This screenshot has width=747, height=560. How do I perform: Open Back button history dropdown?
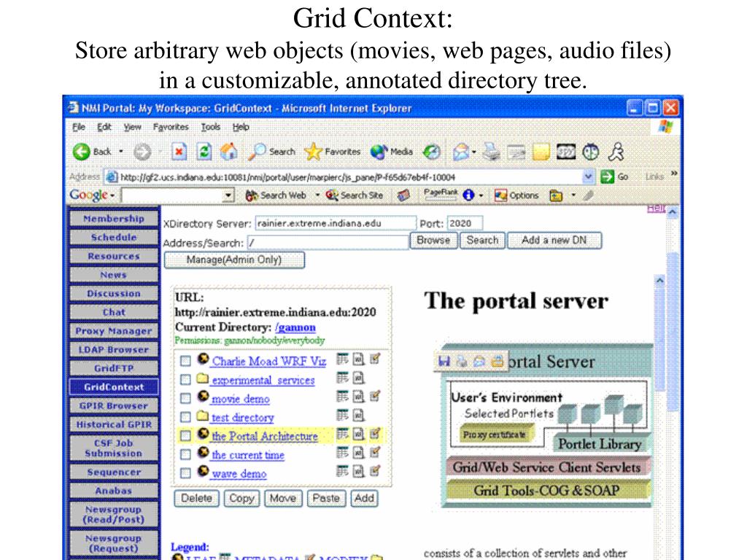click(x=121, y=152)
